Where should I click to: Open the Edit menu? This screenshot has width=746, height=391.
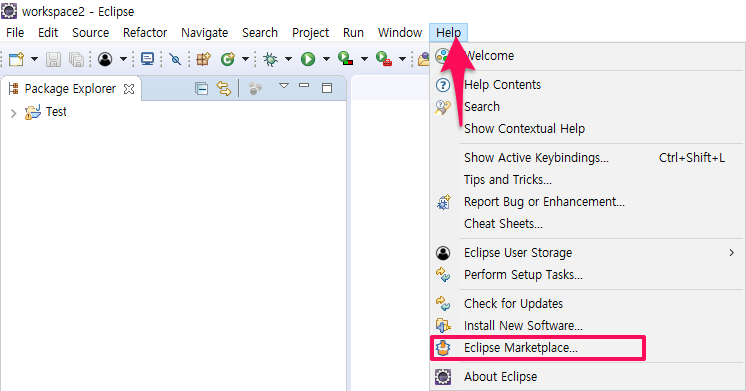[48, 32]
